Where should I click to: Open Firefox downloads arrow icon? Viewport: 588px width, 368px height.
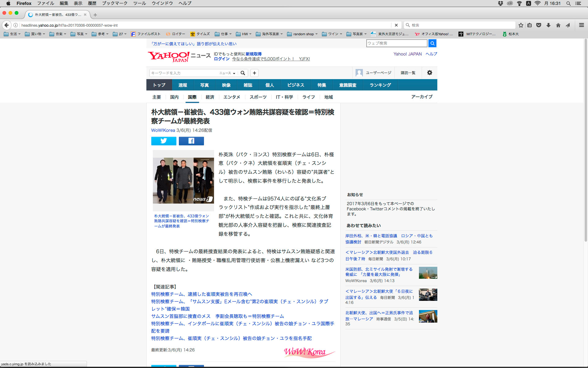pos(548,25)
